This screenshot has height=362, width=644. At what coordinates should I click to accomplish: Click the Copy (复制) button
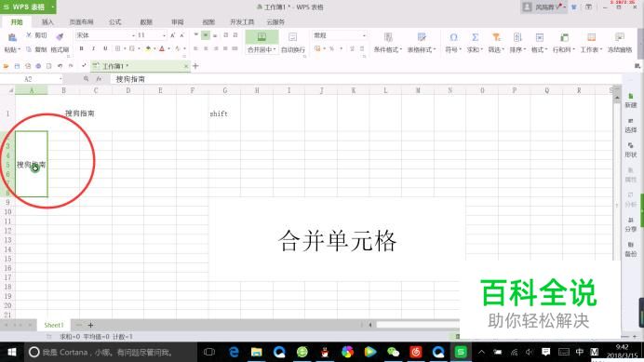[x=35, y=49]
